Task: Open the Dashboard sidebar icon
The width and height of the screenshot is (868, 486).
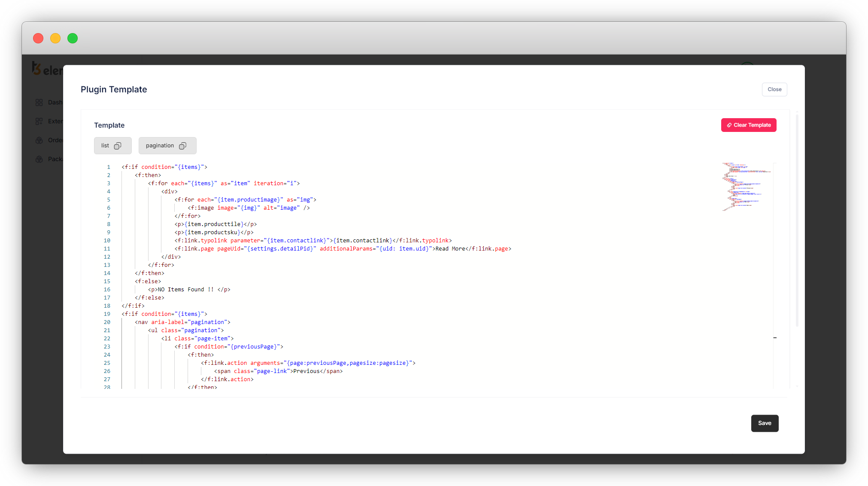Action: tap(39, 102)
